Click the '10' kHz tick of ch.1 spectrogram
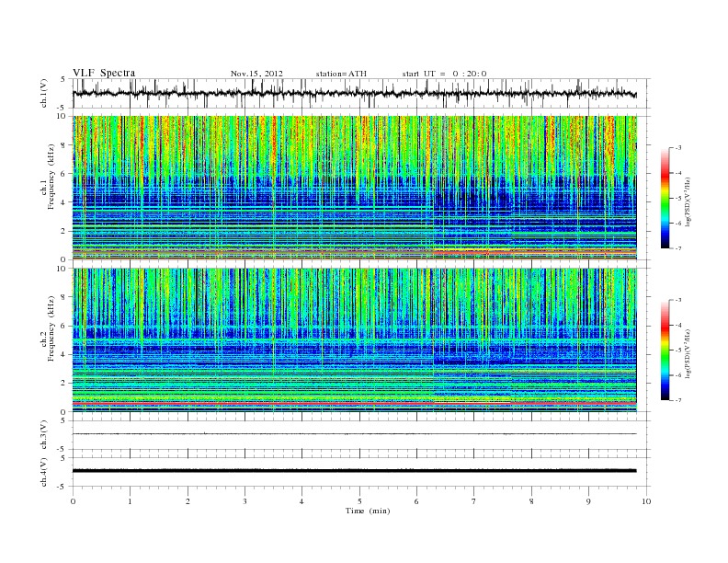Image resolution: width=728 pixels, height=563 pixels. [63, 116]
